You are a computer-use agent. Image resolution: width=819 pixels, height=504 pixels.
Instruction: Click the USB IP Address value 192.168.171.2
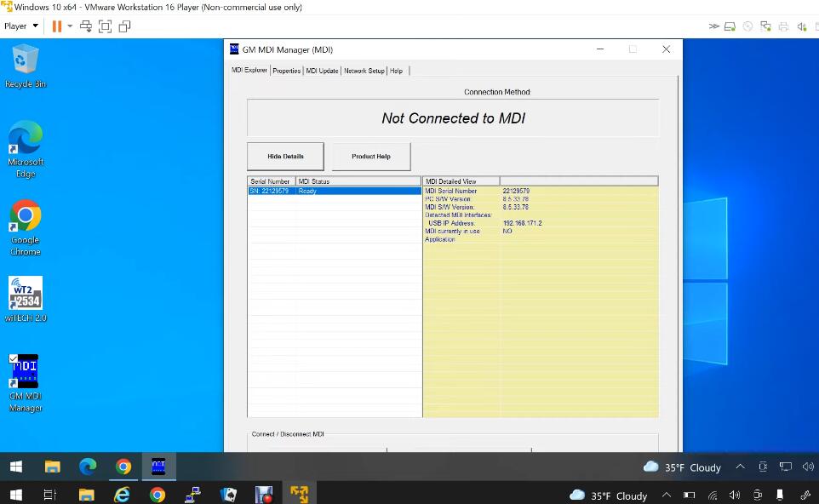523,223
